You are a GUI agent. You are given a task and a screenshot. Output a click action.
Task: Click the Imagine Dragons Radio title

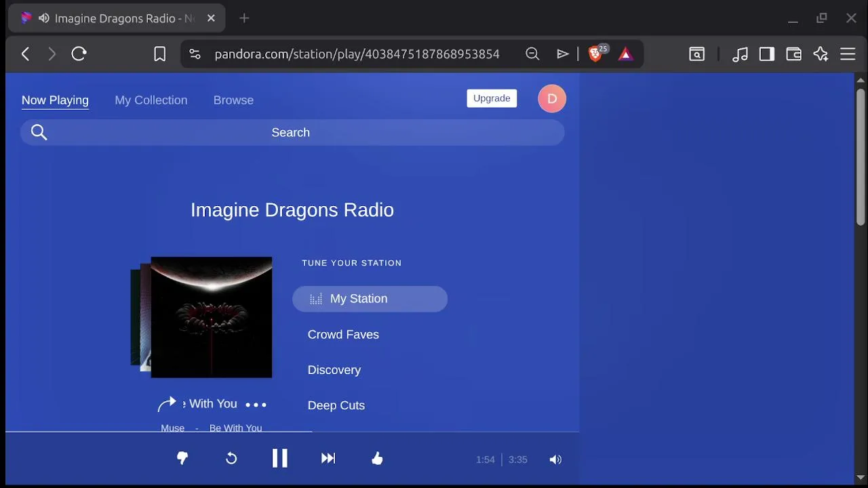click(292, 210)
